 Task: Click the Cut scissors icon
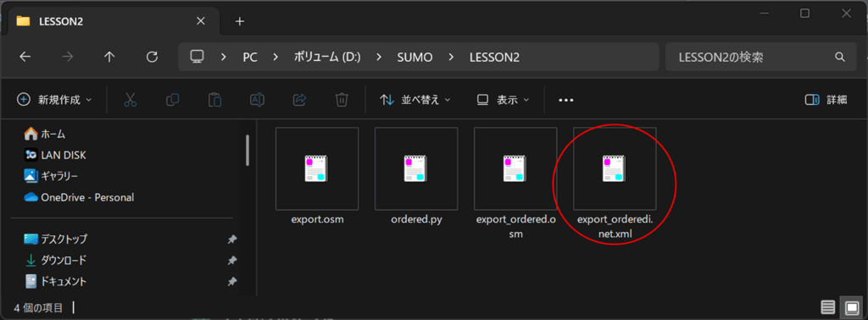[x=130, y=100]
